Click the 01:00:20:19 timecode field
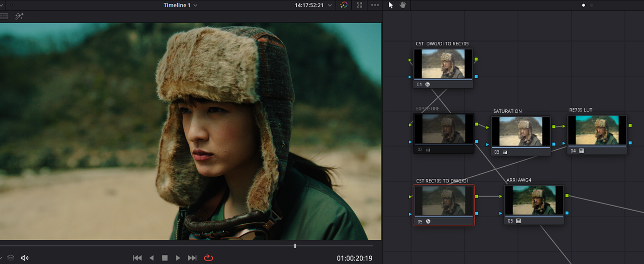The image size is (644, 264). point(355,258)
